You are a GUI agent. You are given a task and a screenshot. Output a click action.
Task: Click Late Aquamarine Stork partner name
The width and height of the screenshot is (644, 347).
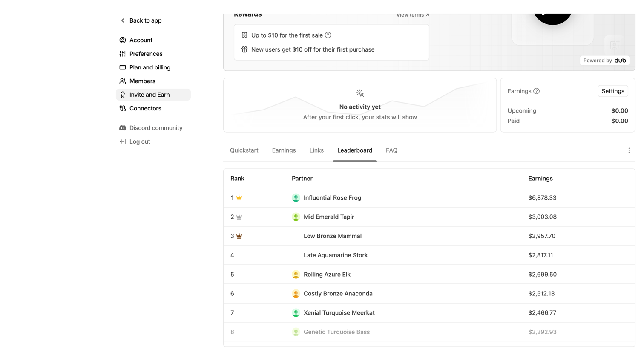(x=336, y=255)
